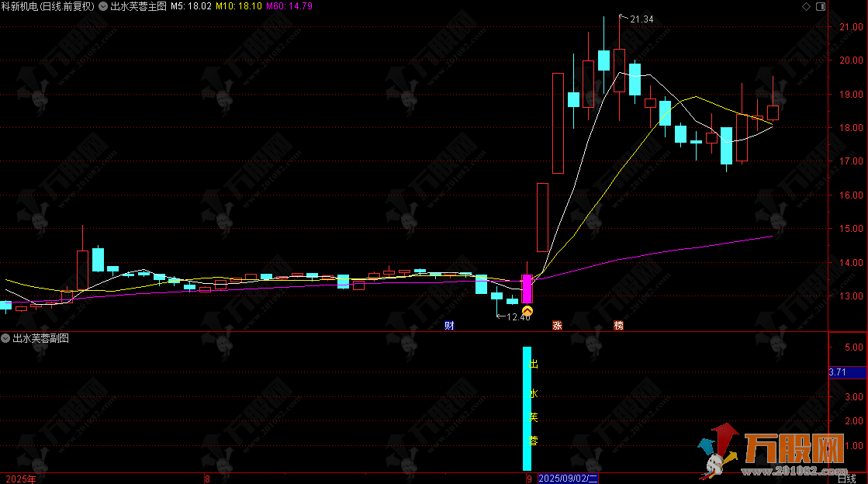Click the 2025年 label on the time axis
Image resolution: width=868 pixels, height=484 pixels.
point(21,479)
